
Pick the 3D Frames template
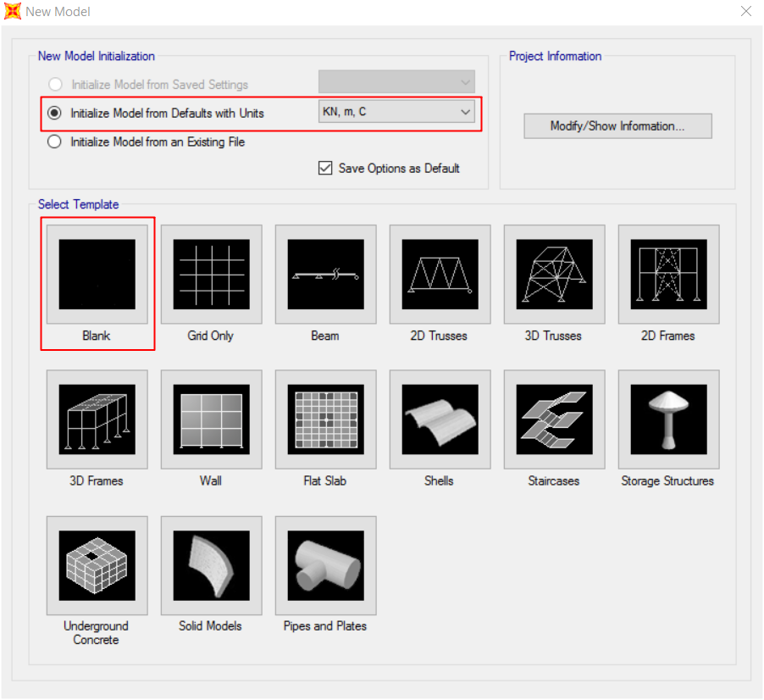[x=97, y=419]
